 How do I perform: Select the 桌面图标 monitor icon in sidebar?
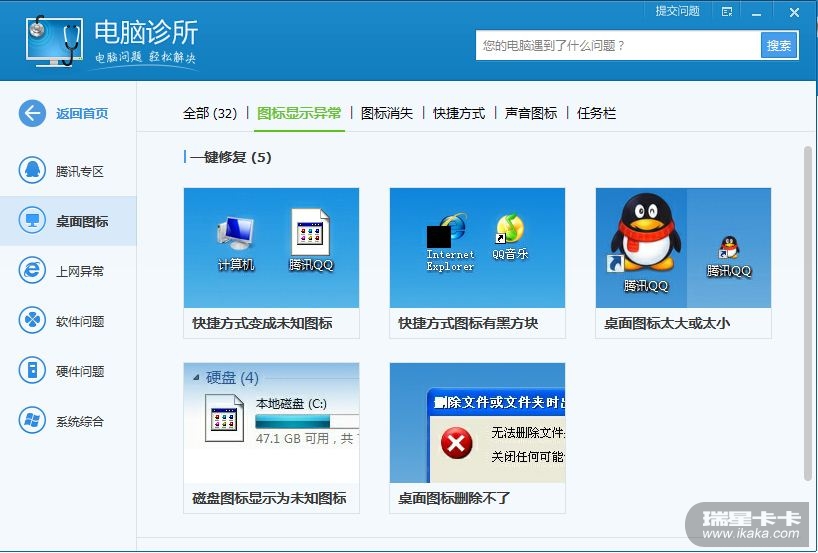click(x=32, y=221)
